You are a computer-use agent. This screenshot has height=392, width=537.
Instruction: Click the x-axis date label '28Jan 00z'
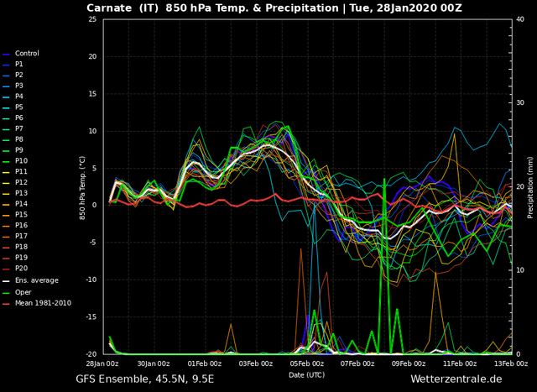[103, 363]
